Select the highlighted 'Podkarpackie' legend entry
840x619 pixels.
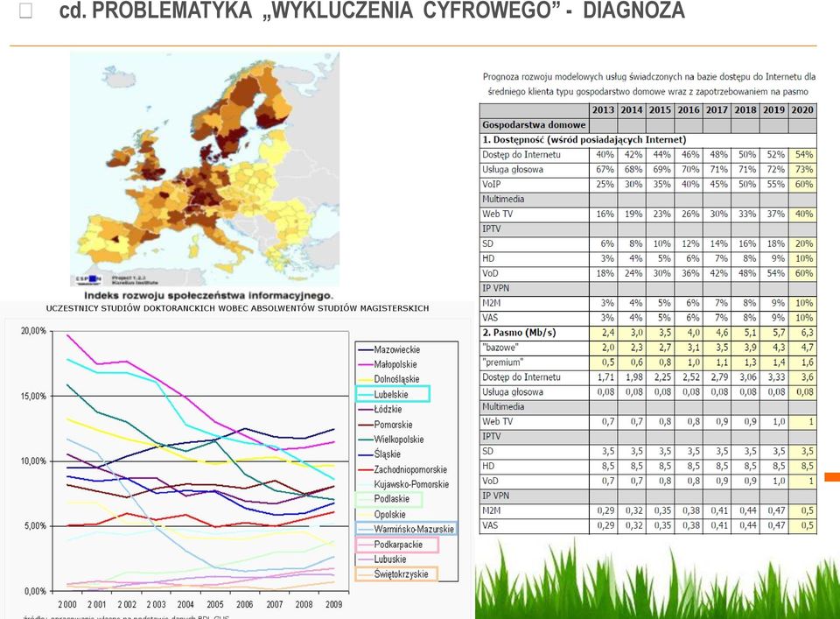tap(397, 545)
